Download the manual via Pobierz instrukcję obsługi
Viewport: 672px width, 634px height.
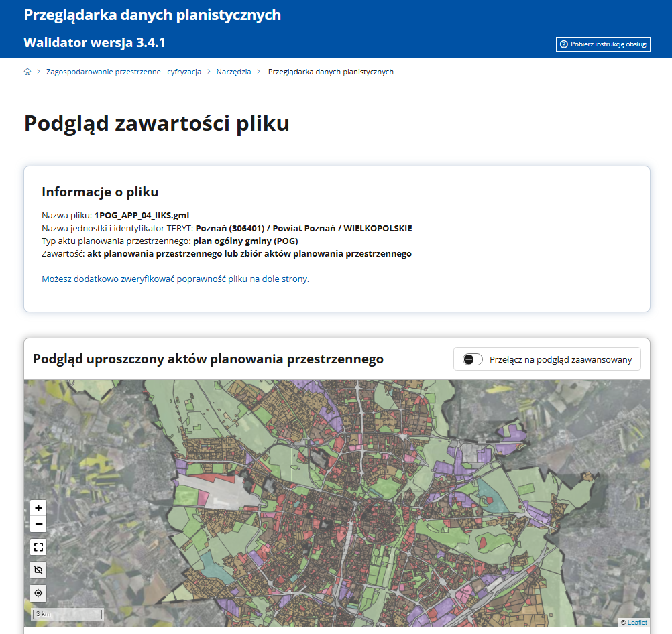(602, 43)
